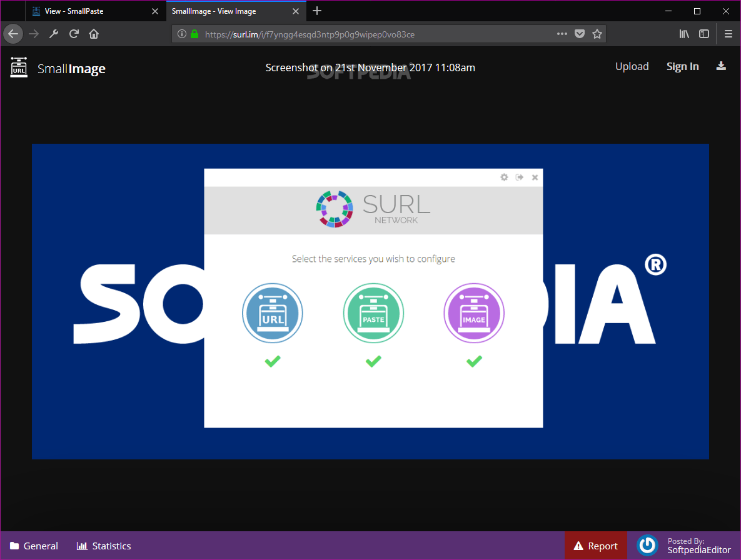Click settings gear in SURL dialog

504,177
